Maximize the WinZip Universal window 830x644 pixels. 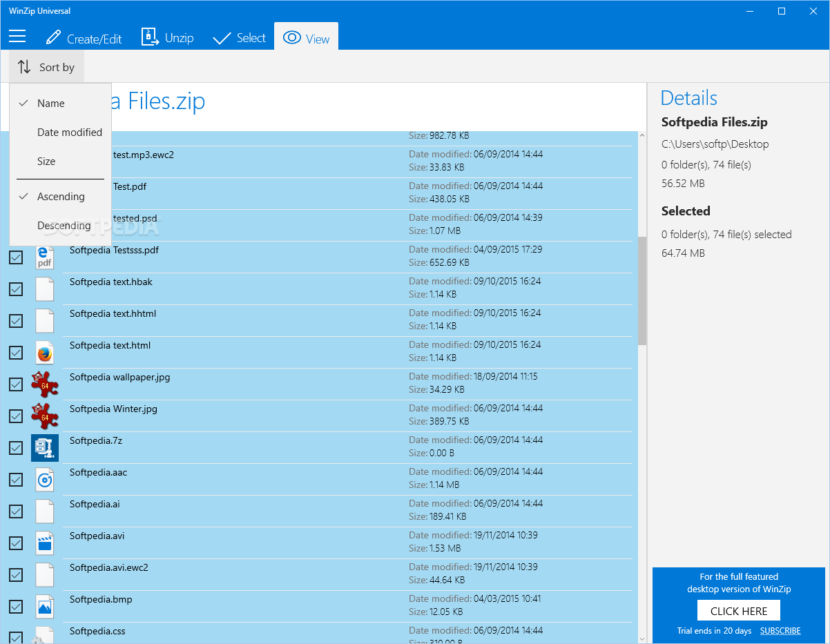point(782,11)
